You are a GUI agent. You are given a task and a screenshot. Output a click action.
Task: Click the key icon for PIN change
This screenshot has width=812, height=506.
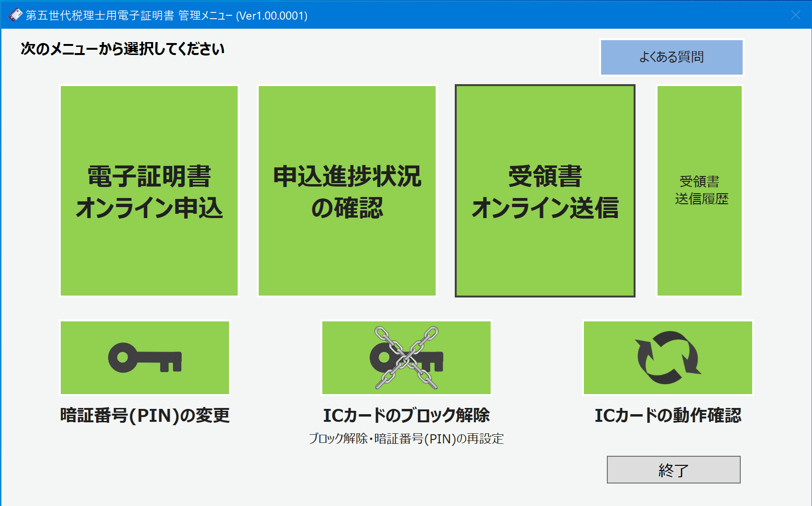click(145, 358)
